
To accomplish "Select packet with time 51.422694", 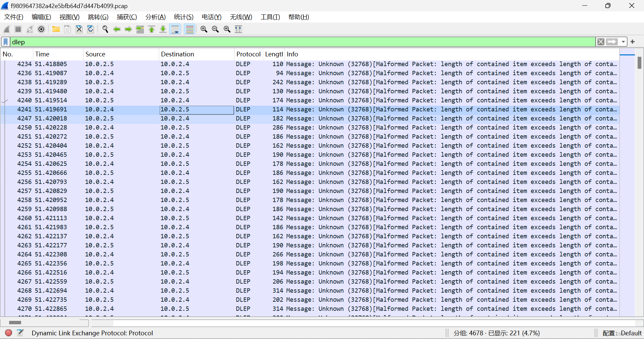I will pos(310,291).
